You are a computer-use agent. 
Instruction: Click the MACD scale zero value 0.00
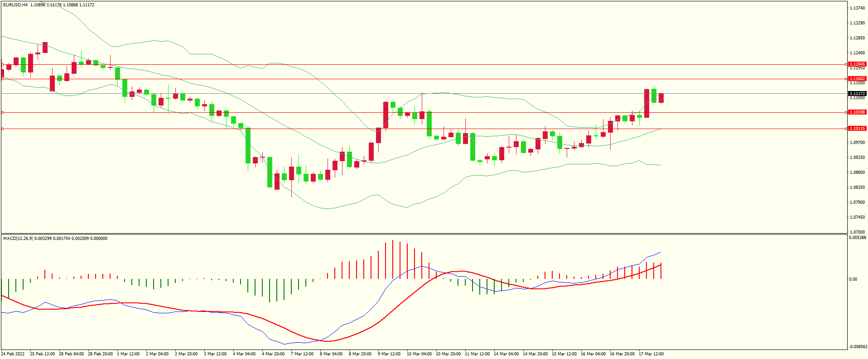click(854, 279)
